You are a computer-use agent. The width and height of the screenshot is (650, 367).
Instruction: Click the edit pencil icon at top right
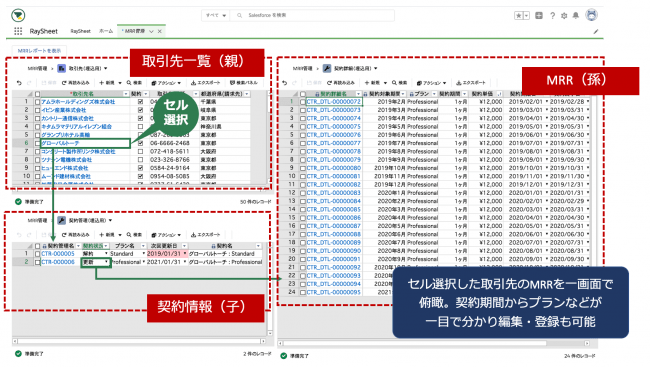(x=596, y=32)
